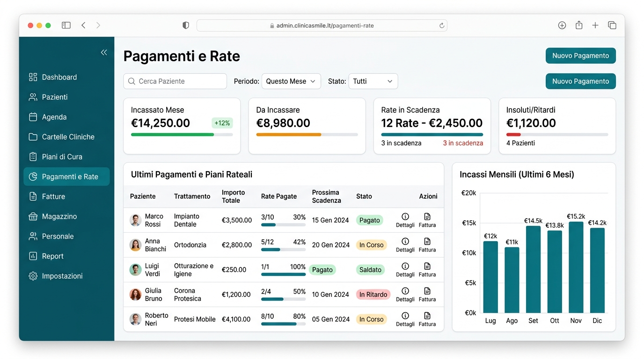This screenshot has height=359, width=644.
Task: Select Pagamenti e Rate sidebar item
Action: coord(66,177)
